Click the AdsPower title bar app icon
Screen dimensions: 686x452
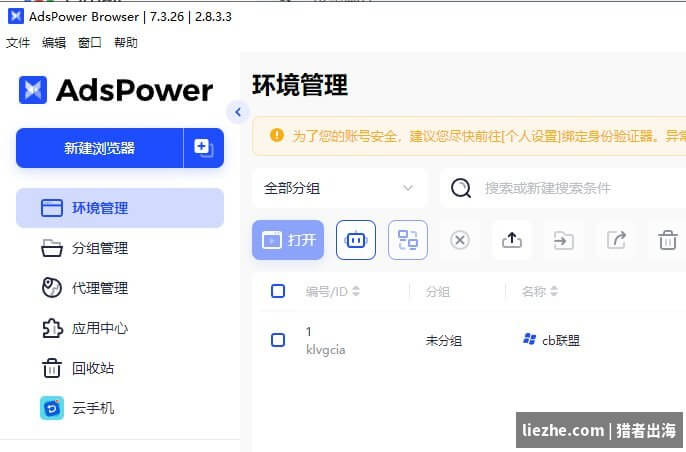click(16, 17)
